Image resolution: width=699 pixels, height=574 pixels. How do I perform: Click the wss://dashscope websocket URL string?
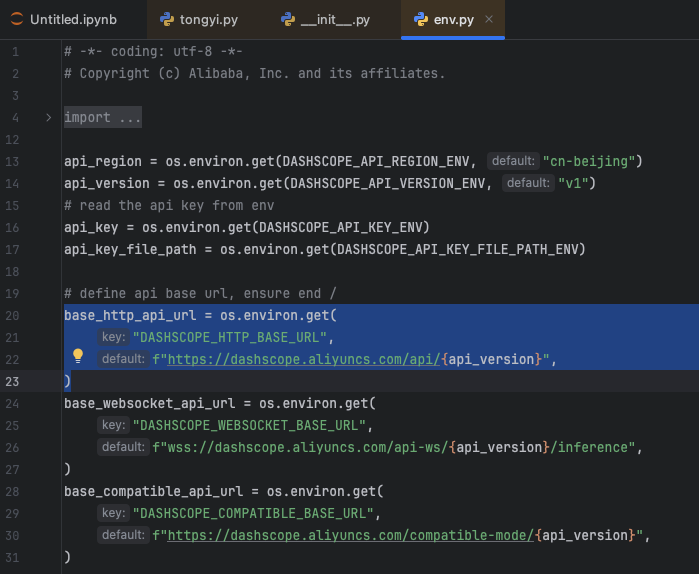click(x=394, y=447)
